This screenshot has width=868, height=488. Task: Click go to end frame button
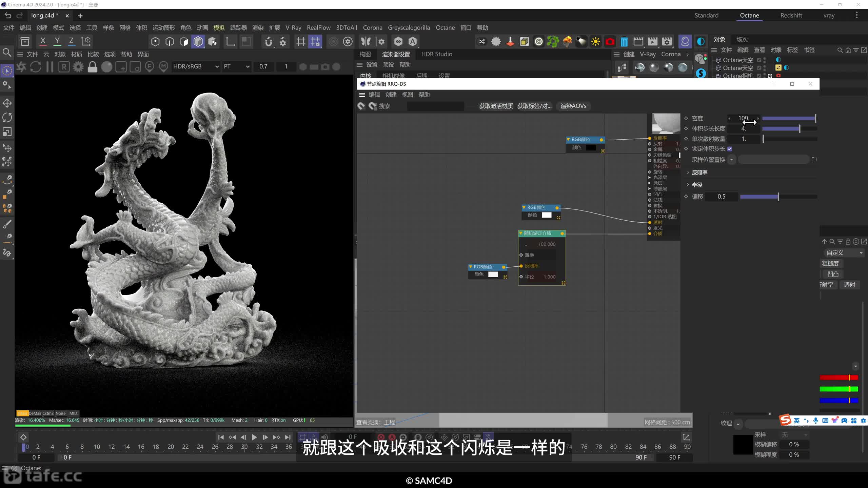click(288, 437)
